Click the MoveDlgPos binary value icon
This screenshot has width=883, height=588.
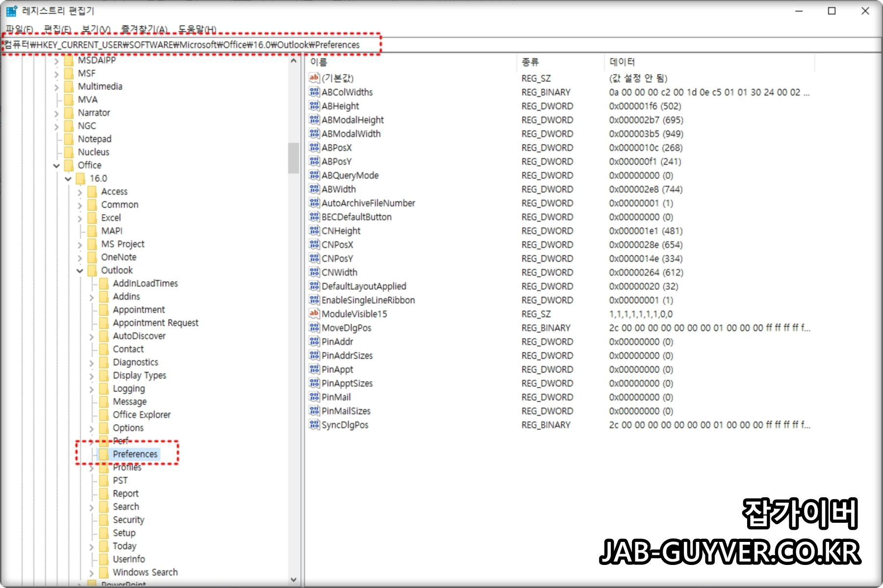(x=314, y=327)
